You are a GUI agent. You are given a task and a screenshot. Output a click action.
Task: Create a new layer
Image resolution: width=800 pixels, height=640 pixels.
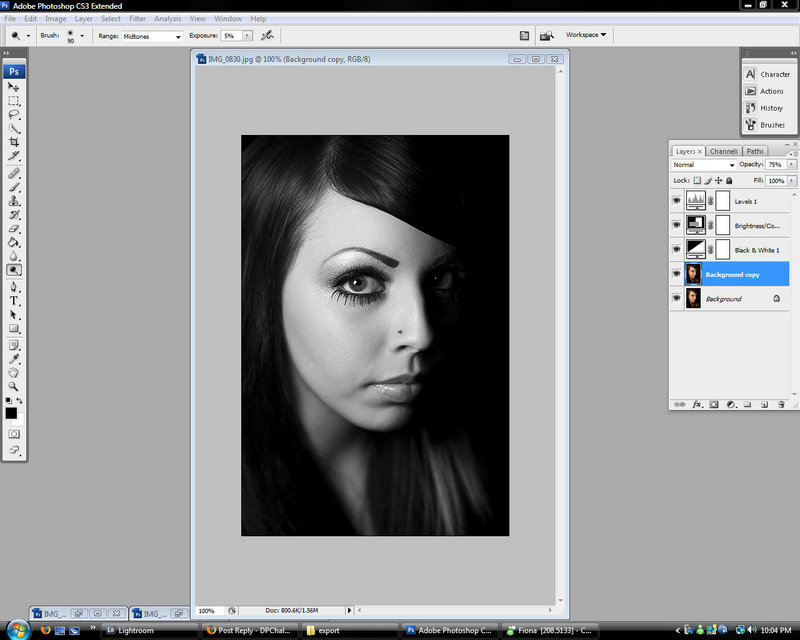(764, 404)
